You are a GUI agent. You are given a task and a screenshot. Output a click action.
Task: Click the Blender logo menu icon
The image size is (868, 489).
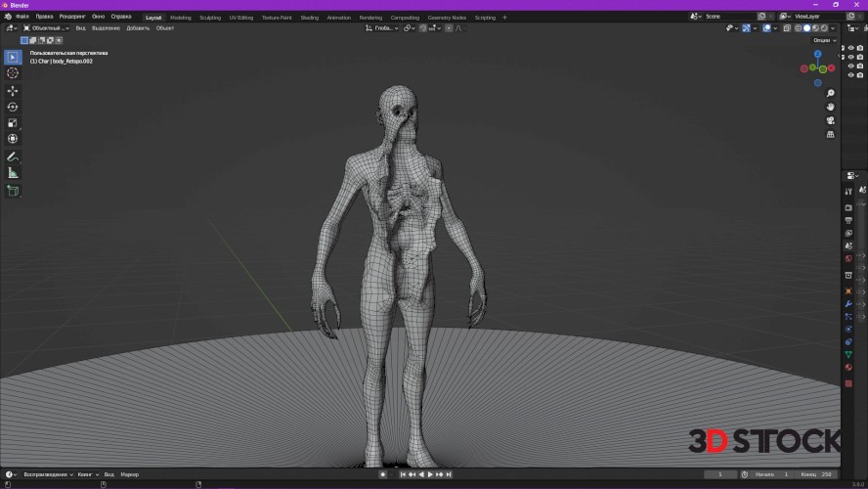[8, 17]
